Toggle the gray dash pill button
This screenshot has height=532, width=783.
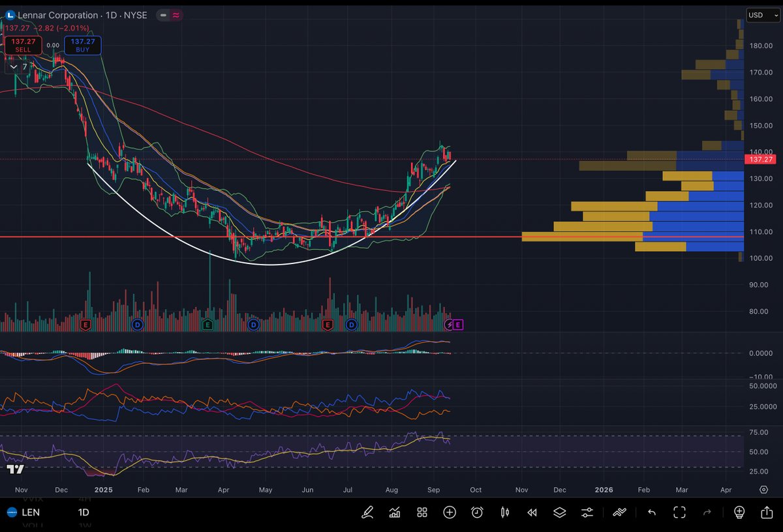coord(162,15)
